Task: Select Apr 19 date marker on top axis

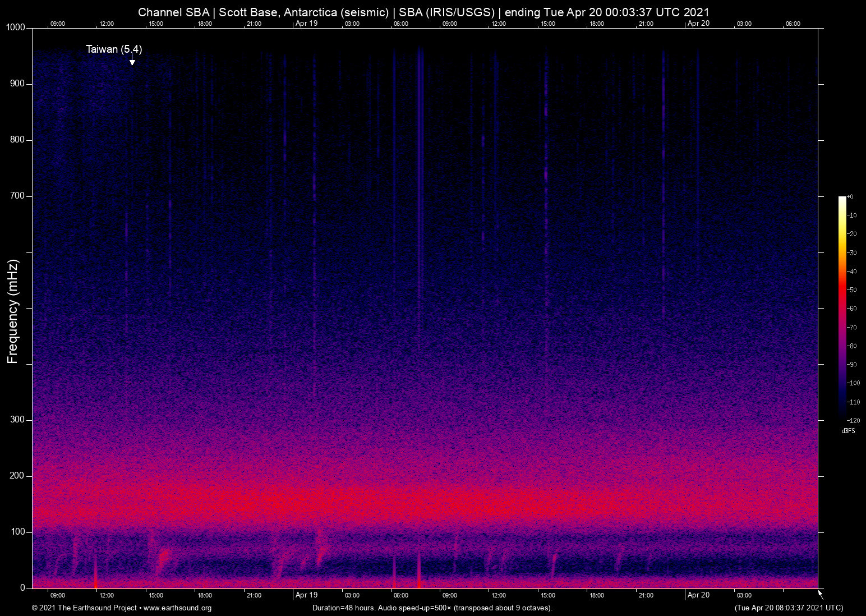Action: pos(306,24)
